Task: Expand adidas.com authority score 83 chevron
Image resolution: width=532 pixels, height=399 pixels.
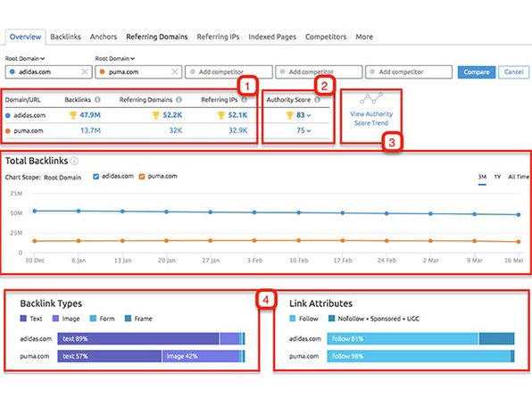Action: 309,115
